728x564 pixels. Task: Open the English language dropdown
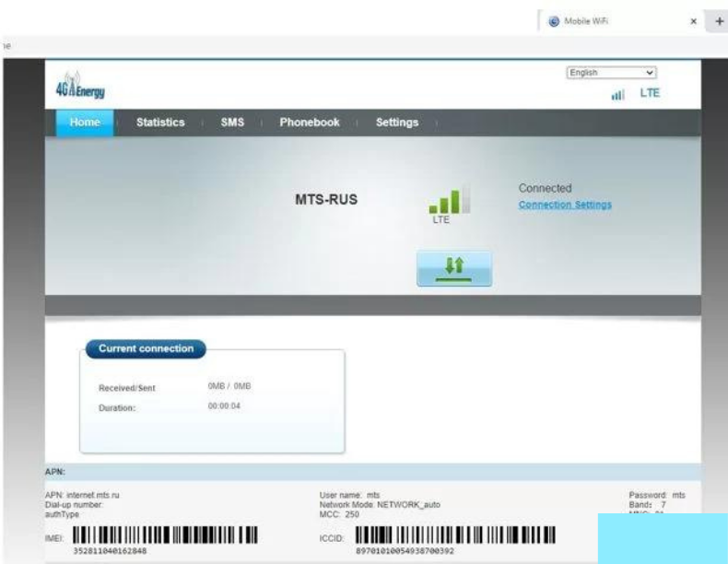[x=611, y=73]
